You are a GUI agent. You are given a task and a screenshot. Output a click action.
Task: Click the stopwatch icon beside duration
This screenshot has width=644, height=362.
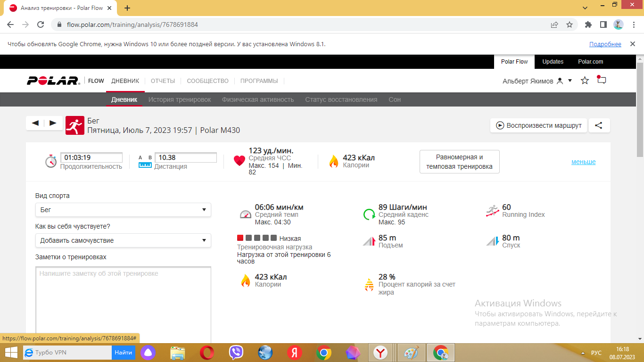(x=51, y=161)
